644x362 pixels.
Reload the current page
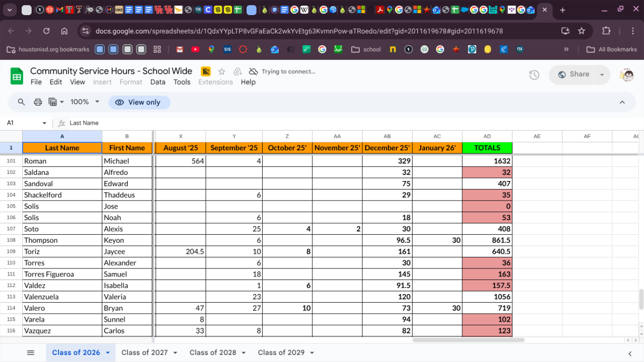[46, 31]
